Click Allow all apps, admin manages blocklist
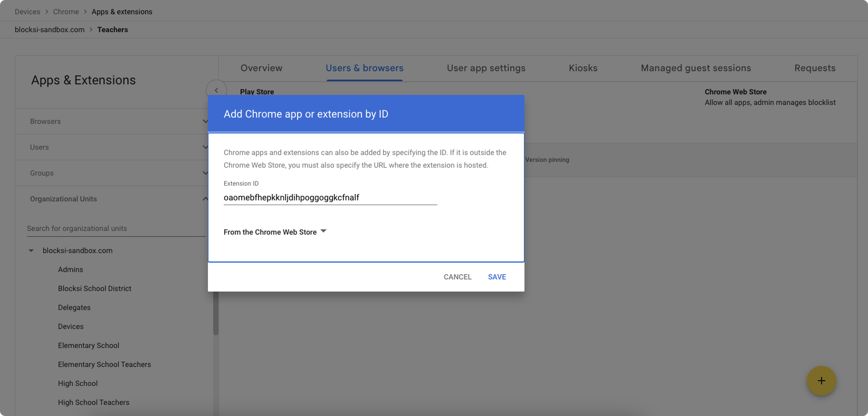Image resolution: width=868 pixels, height=416 pixels. [770, 102]
